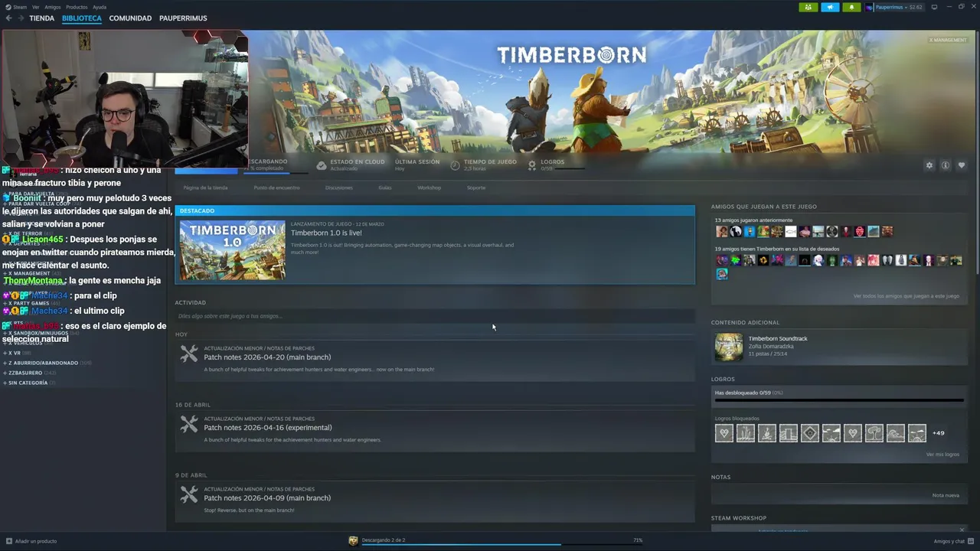
Task: Close the Steam Workshop panel banner
Action: click(962, 530)
